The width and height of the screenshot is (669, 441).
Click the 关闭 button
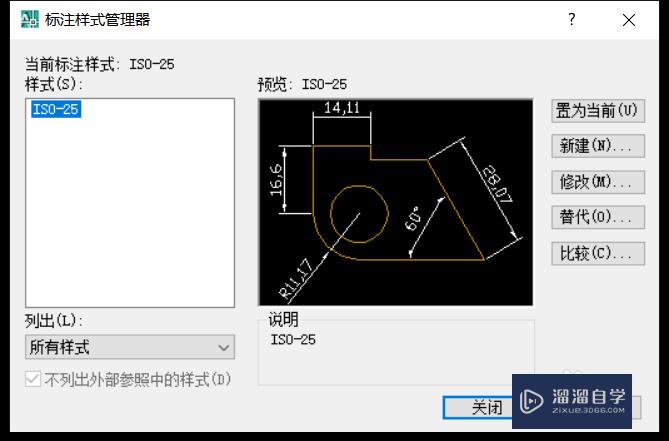coord(478,408)
